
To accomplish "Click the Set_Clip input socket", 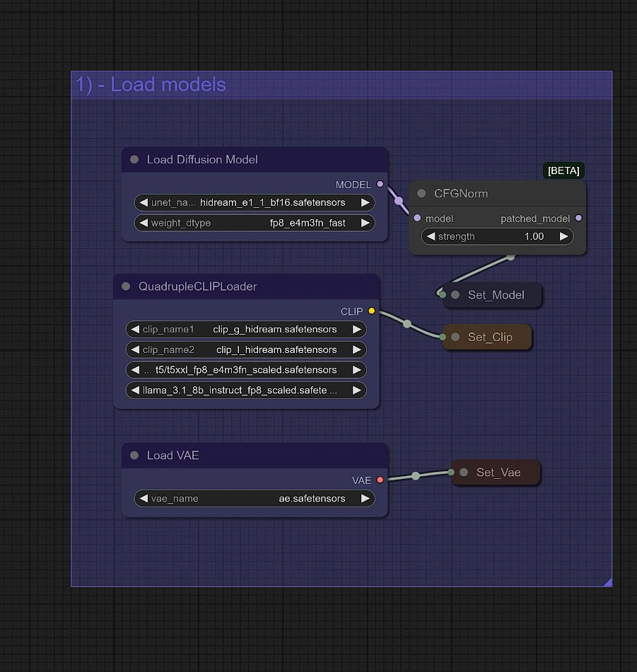I will click(443, 337).
